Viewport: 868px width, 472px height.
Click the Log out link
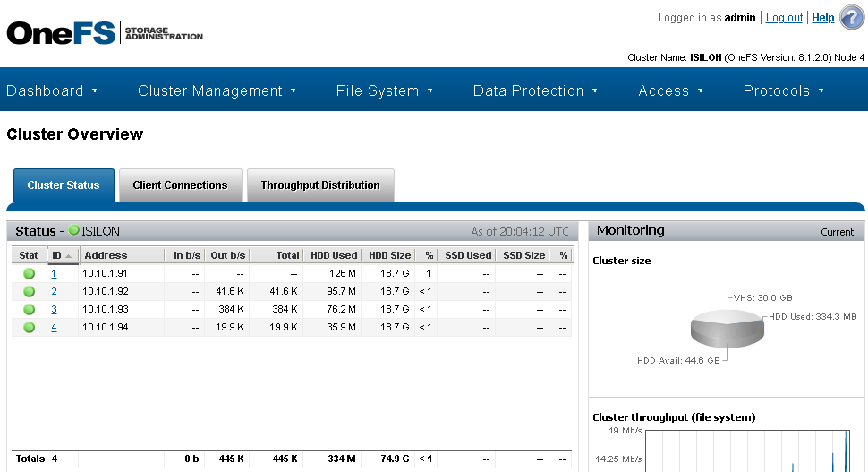[x=784, y=18]
